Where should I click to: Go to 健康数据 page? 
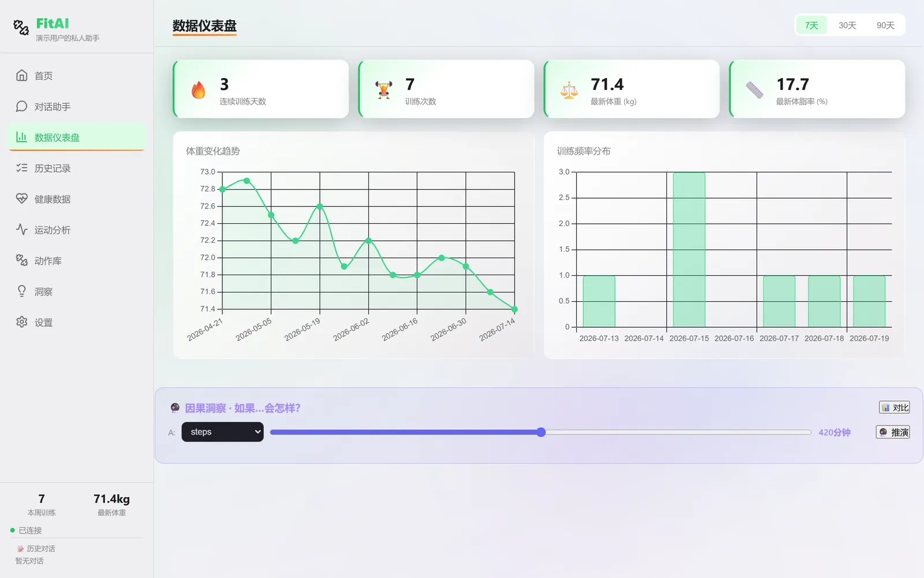point(76,199)
